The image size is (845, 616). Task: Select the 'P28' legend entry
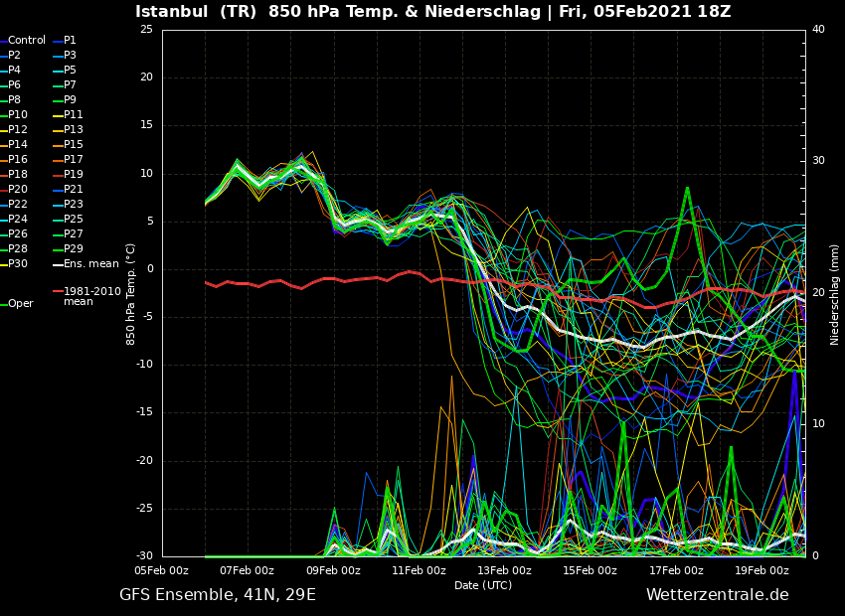pos(14,248)
